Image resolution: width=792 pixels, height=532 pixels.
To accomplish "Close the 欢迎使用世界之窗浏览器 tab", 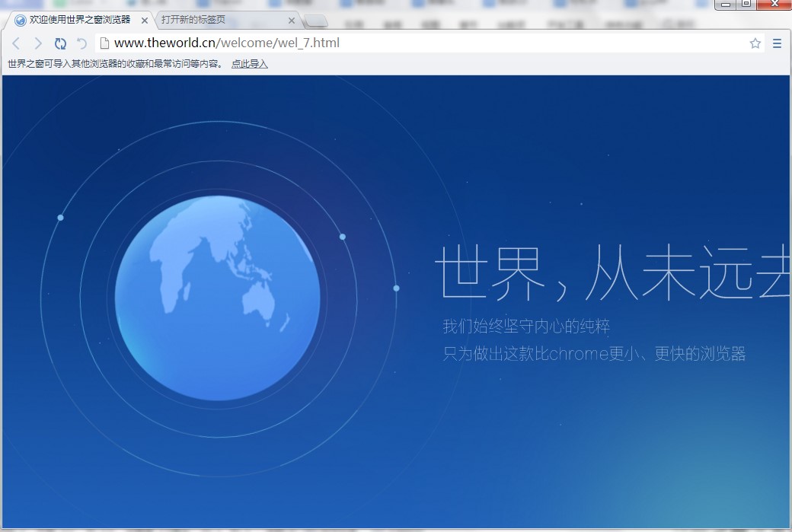I will [x=145, y=21].
